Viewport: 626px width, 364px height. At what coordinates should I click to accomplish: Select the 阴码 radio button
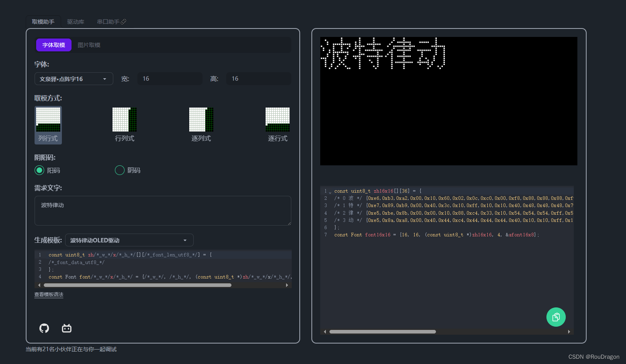(120, 170)
